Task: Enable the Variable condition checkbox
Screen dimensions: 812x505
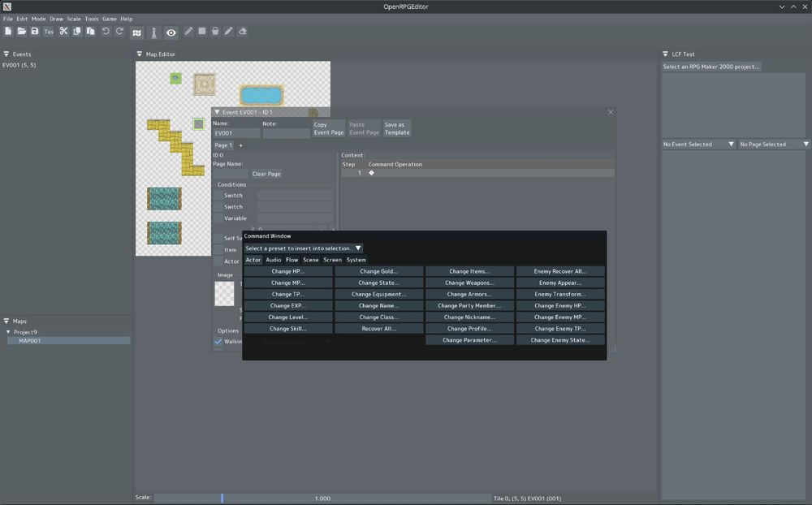Action: (x=218, y=218)
